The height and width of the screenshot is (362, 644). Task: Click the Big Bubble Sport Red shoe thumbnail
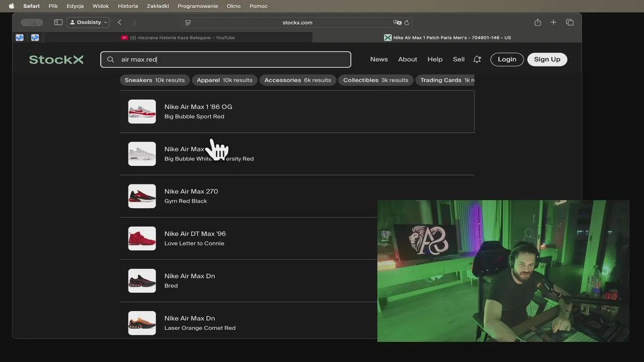click(142, 112)
